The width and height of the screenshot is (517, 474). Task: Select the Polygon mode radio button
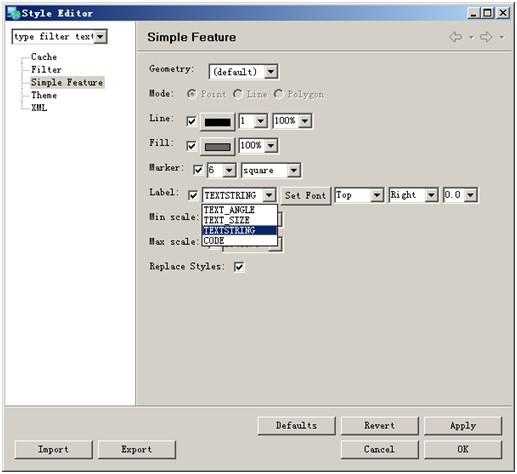[278, 94]
